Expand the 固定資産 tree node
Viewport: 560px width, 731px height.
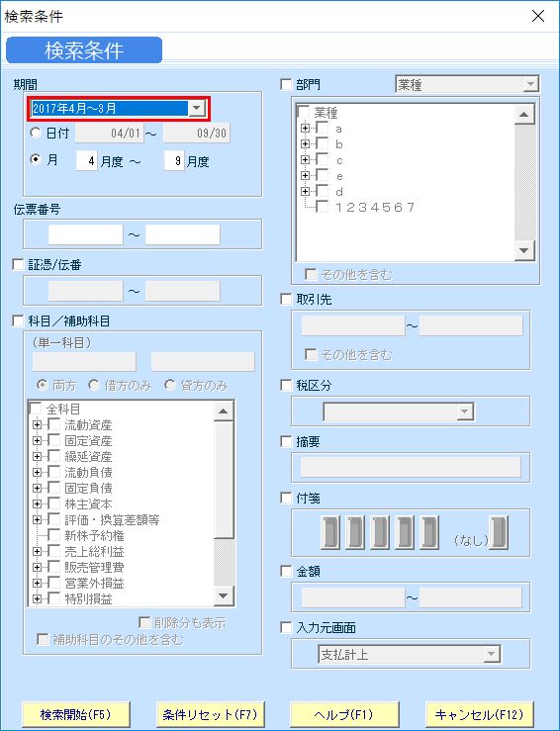click(37, 440)
